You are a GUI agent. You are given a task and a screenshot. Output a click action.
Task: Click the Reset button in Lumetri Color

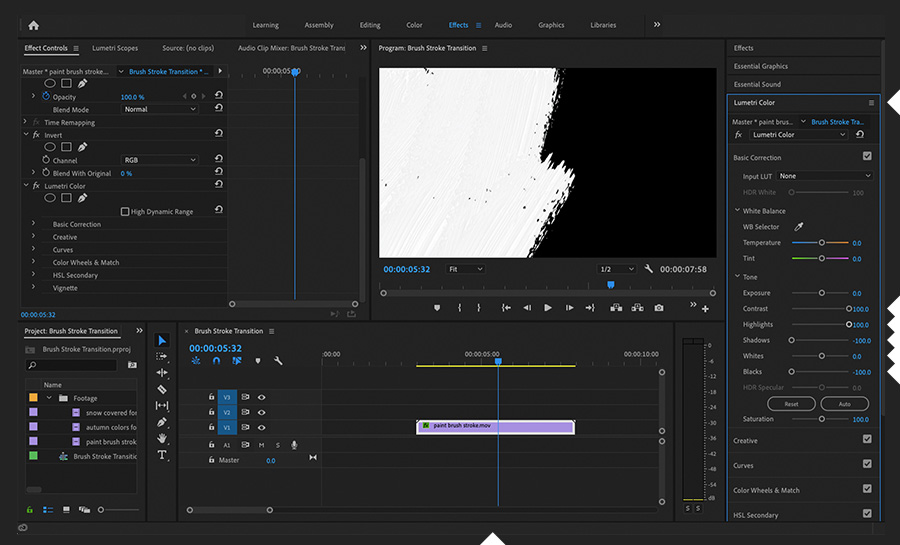tap(791, 404)
